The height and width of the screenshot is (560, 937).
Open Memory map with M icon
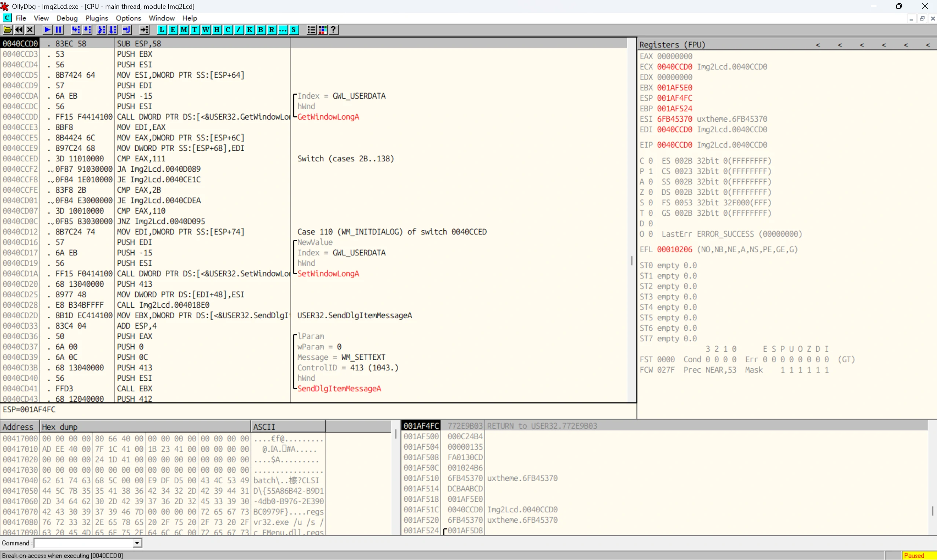point(184,30)
